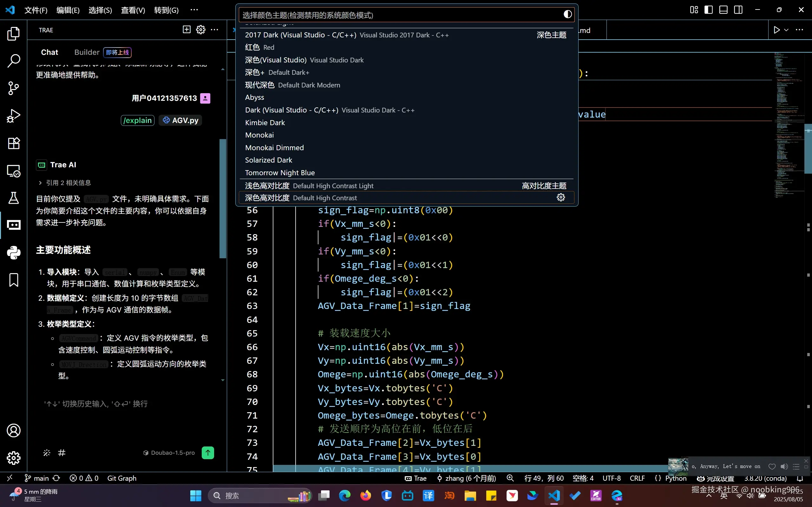Open the Extensions view
This screenshot has height=507, width=812.
[x=13, y=144]
